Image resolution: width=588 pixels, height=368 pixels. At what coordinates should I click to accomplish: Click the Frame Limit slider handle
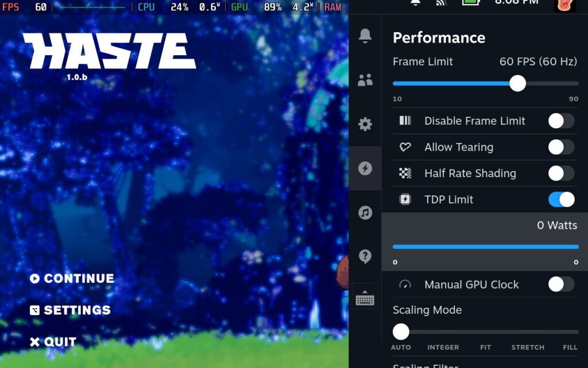[517, 83]
